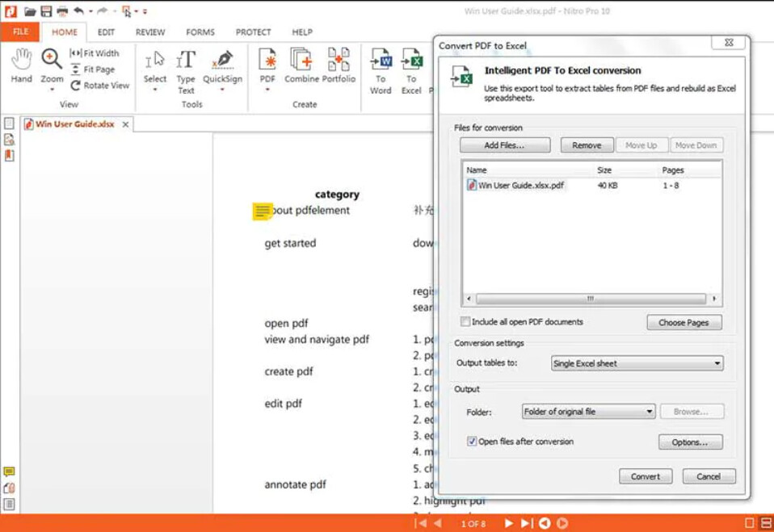The height and width of the screenshot is (532, 774).
Task: Open the output Folder dropdown
Action: coord(588,412)
